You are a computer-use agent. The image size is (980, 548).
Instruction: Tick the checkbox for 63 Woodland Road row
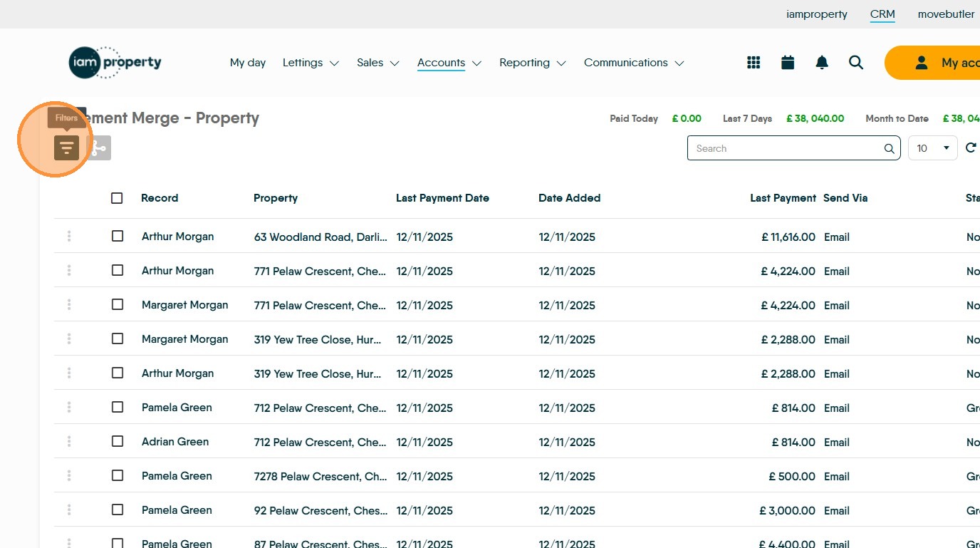point(118,236)
